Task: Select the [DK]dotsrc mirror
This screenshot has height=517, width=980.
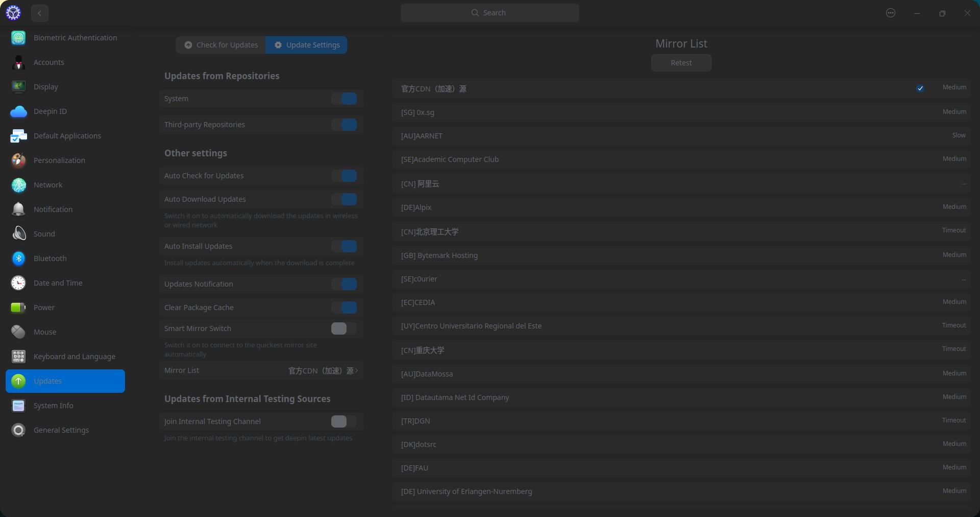Action: tap(681, 444)
